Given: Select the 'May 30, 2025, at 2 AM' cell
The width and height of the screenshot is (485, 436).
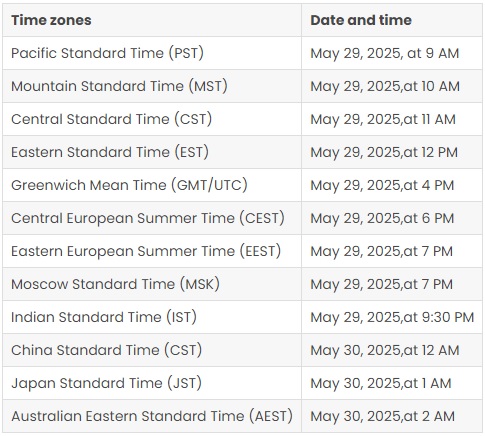Looking at the screenshot, I should click(x=392, y=416).
